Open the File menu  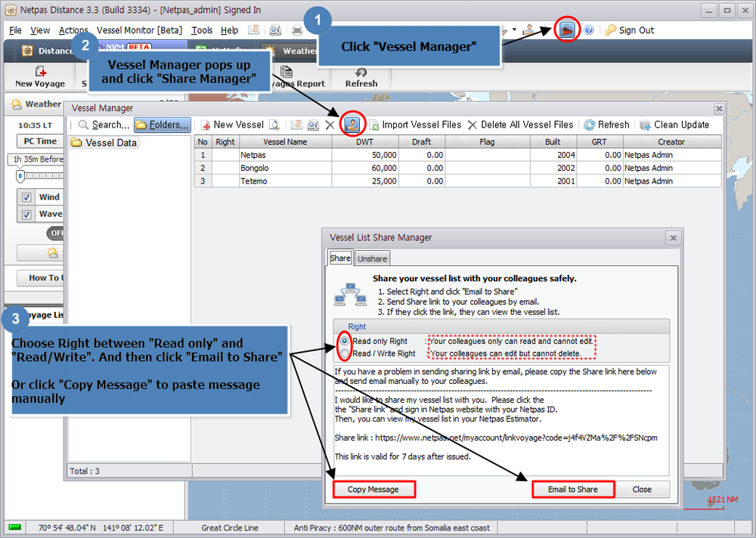(x=15, y=30)
